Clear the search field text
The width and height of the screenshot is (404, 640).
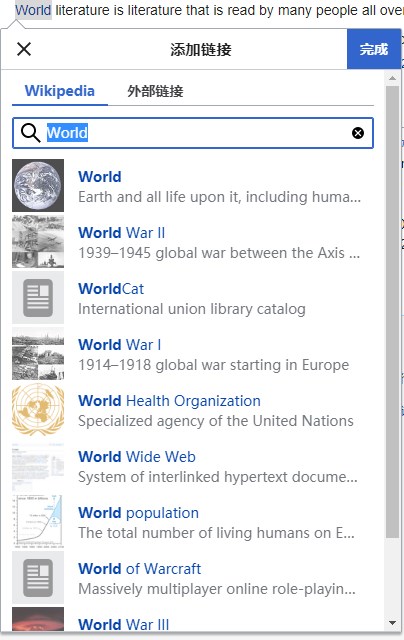pos(358,133)
